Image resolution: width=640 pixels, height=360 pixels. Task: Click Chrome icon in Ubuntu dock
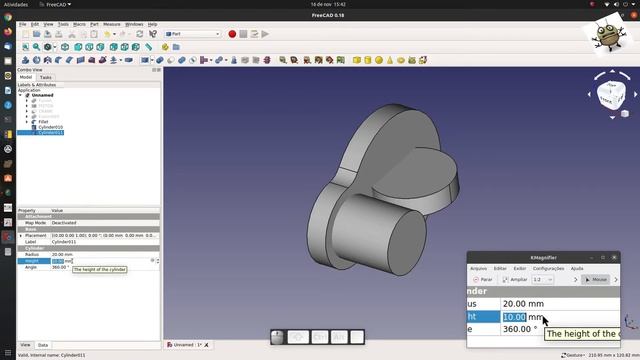click(x=8, y=17)
